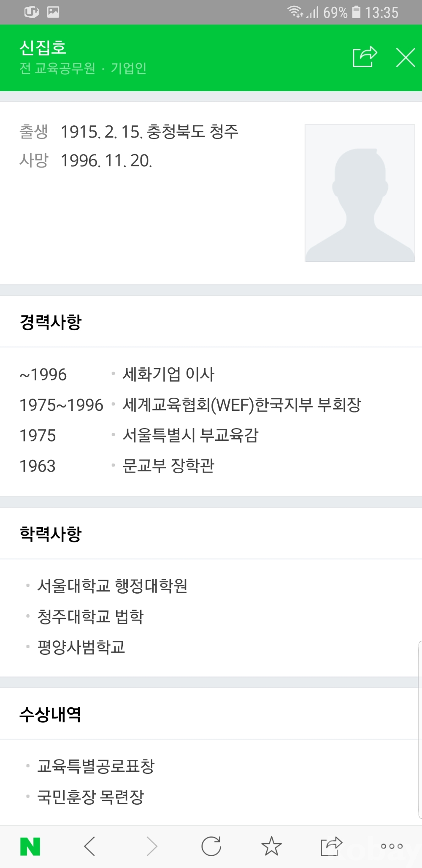Viewport: 422px width, 868px height.
Task: Tap the profile silhouette photo placeholder
Action: pyautogui.click(x=360, y=193)
